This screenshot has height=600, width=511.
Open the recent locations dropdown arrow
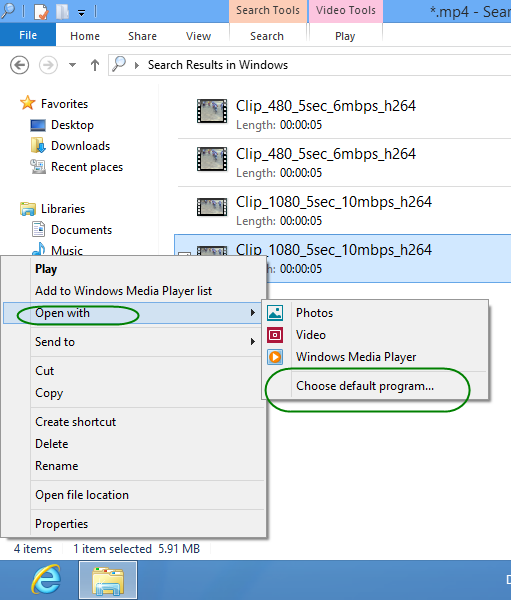[72, 65]
